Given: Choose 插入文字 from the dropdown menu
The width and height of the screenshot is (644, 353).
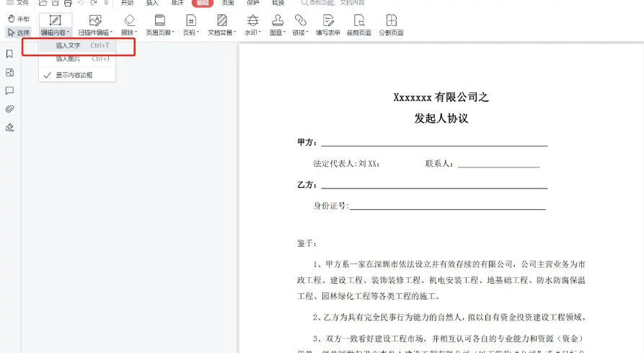Looking at the screenshot, I should coord(69,45).
